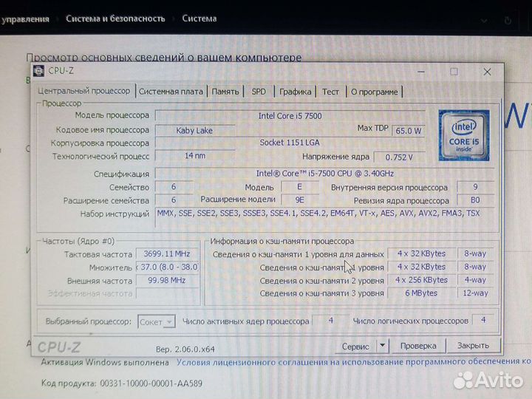Open the Тест tab
This screenshot has width=532, height=399.
[330, 92]
